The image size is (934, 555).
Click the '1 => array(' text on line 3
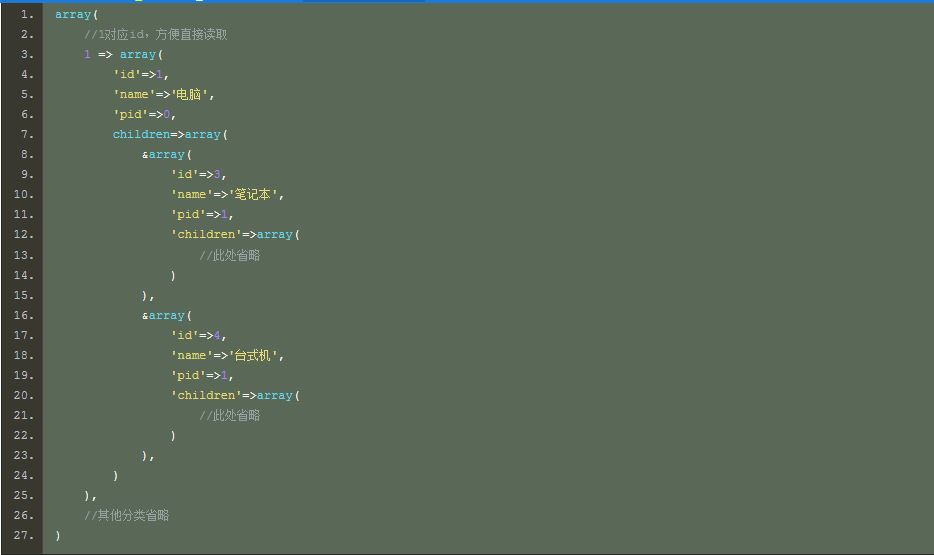pos(123,54)
